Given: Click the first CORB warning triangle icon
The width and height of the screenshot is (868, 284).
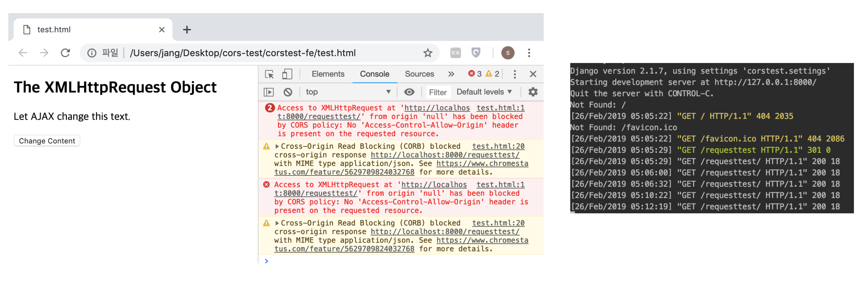Looking at the screenshot, I should point(266,146).
